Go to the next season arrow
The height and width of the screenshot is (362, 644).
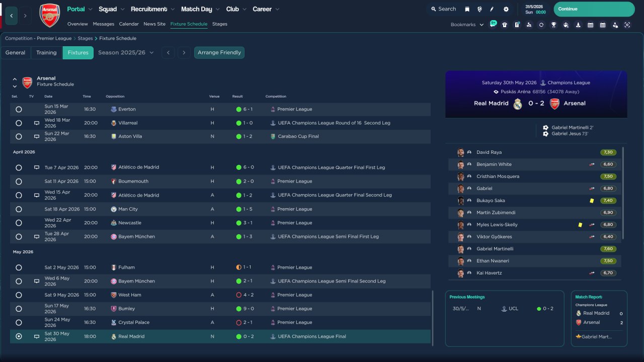(x=184, y=53)
